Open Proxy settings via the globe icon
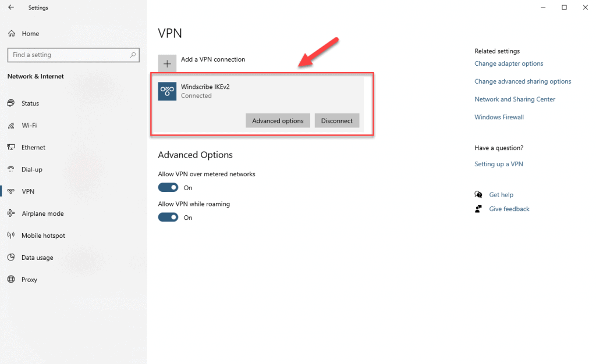Image resolution: width=596 pixels, height=364 pixels. pos(12,280)
